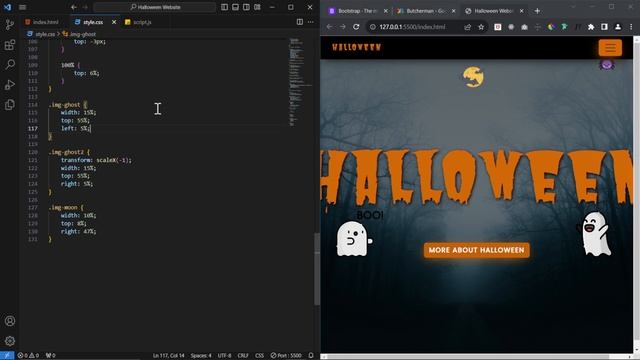Click the webpage vertical scrollbar
Viewport: 640px width, 360px height.
coord(636,192)
